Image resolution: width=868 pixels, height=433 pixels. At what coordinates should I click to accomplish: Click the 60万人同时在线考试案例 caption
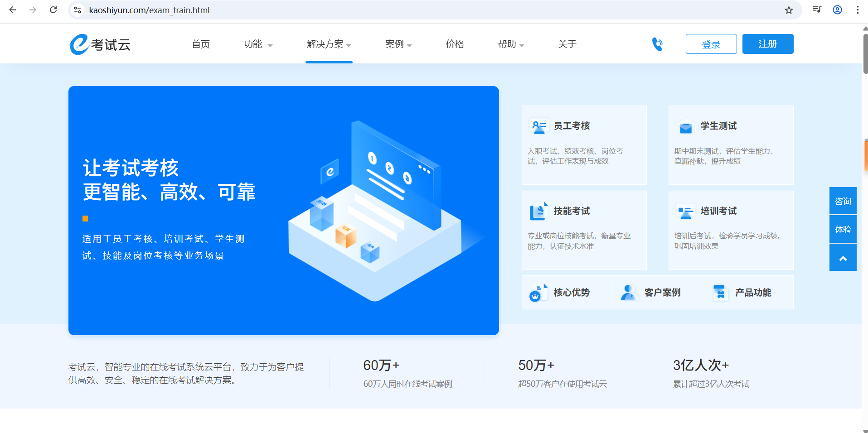(x=407, y=384)
